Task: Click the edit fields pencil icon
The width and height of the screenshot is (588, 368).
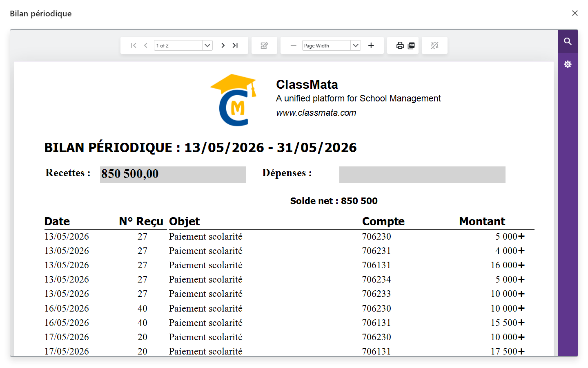Action: (x=264, y=45)
